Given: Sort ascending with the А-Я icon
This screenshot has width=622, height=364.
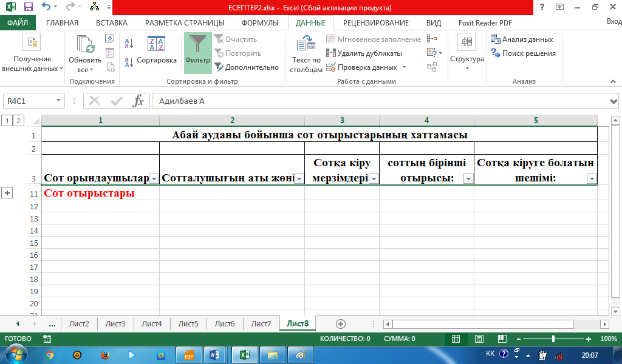Looking at the screenshot, I should [x=129, y=43].
